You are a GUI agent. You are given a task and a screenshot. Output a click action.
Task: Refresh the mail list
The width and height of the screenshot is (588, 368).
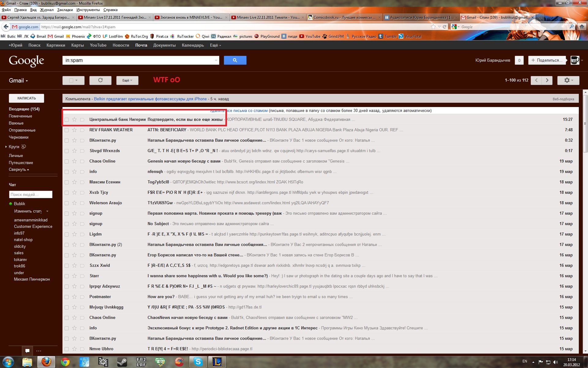coord(100,80)
